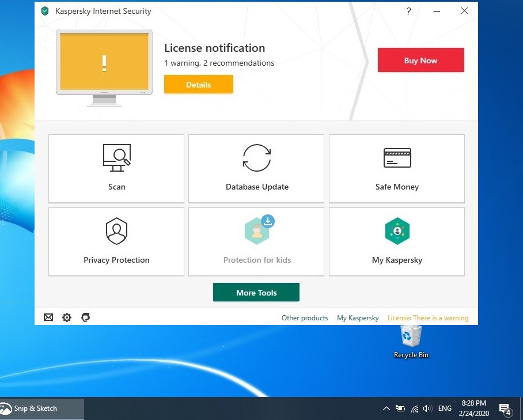The width and height of the screenshot is (523, 420).
Task: Click ENG language indicator
Action: click(x=445, y=408)
